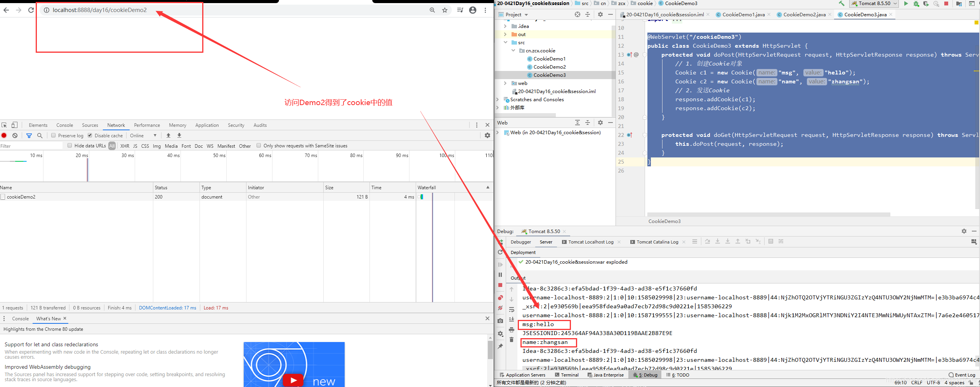The height and width of the screenshot is (387, 980).
Task: Collapse cn.zcx.cookie package
Action: pos(513,50)
